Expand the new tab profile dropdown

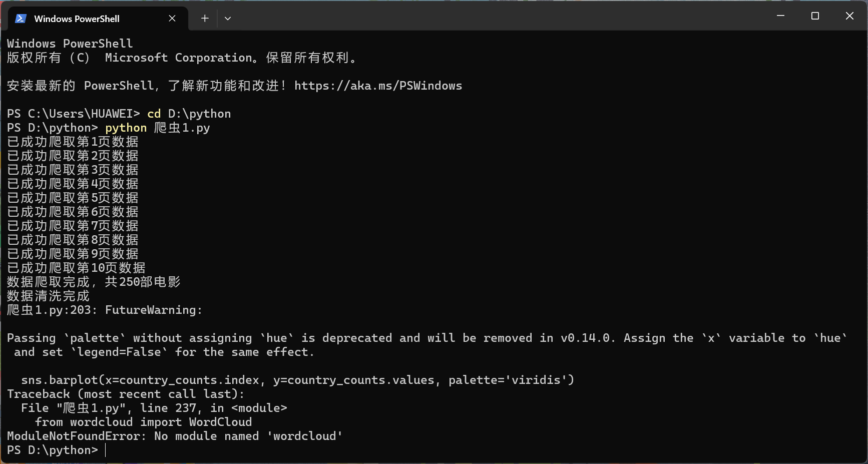(228, 19)
